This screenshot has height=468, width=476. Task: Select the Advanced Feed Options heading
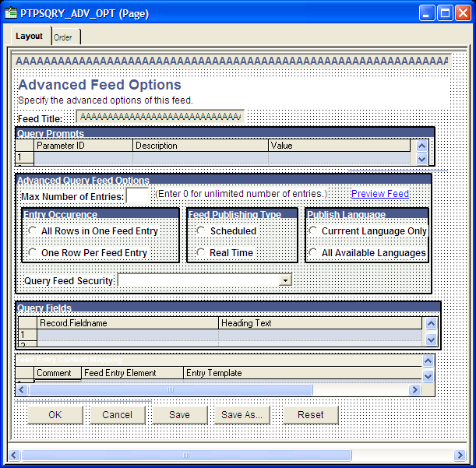(100, 84)
